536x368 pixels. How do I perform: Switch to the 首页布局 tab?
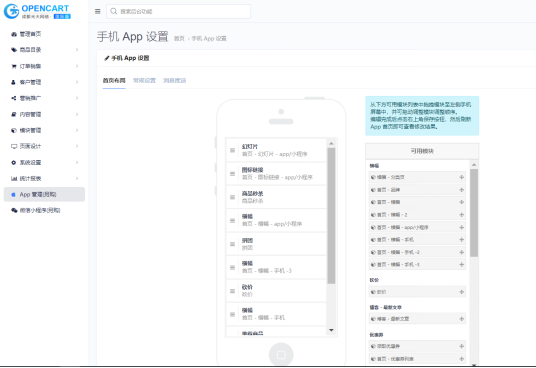[114, 81]
